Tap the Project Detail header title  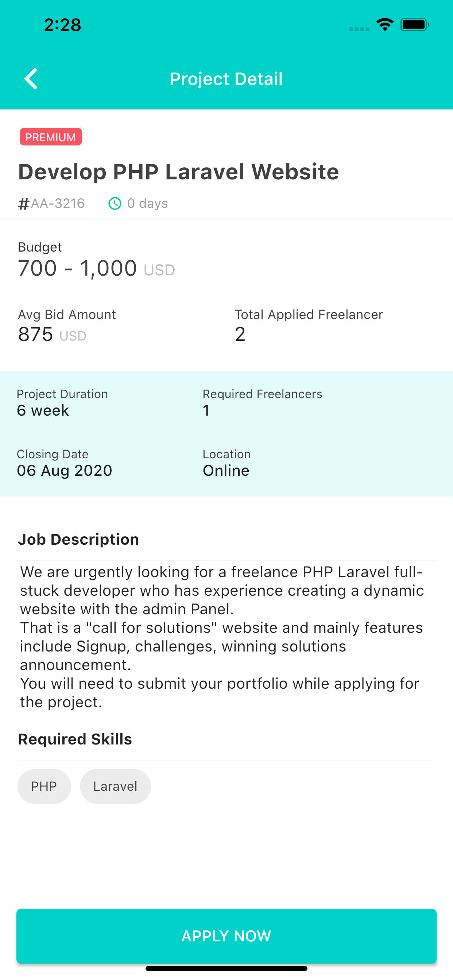tap(226, 79)
